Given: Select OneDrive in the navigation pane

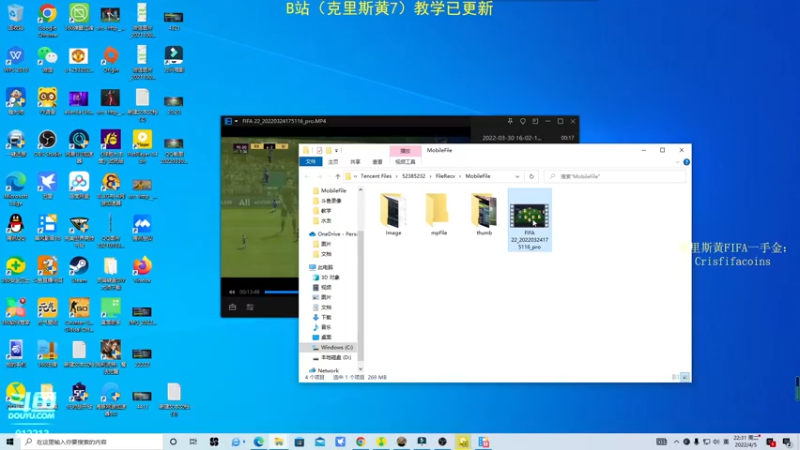Looking at the screenshot, I should click(x=333, y=234).
